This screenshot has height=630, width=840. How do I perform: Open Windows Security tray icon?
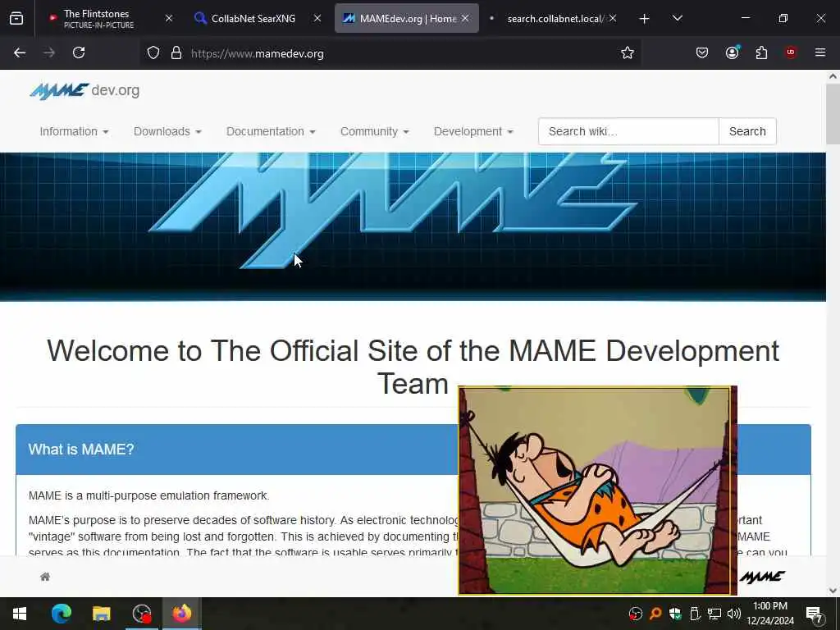675,614
